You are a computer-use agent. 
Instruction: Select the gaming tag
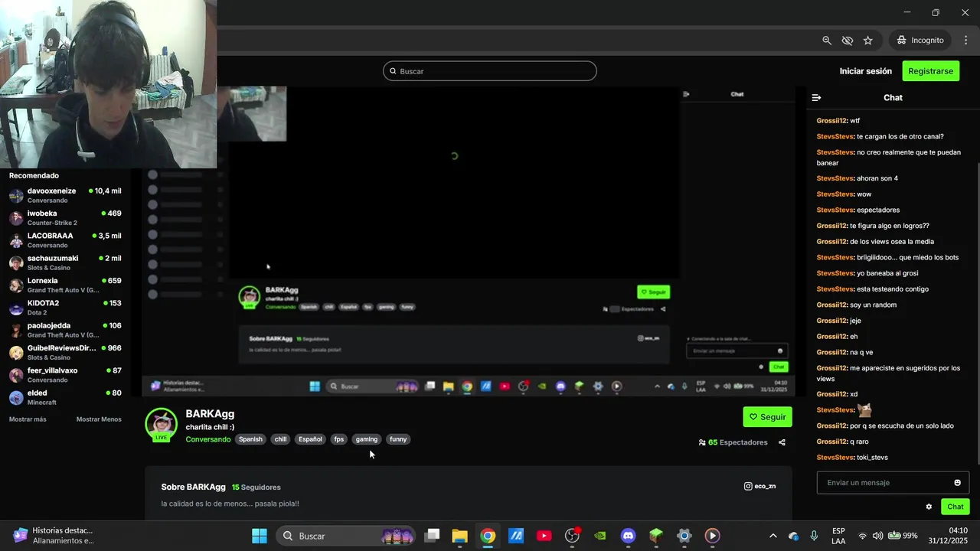tap(367, 439)
